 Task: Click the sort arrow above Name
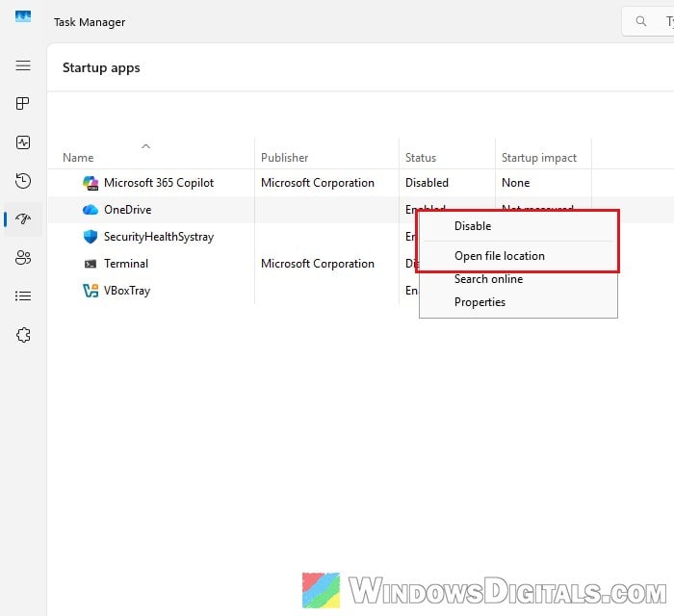145,146
